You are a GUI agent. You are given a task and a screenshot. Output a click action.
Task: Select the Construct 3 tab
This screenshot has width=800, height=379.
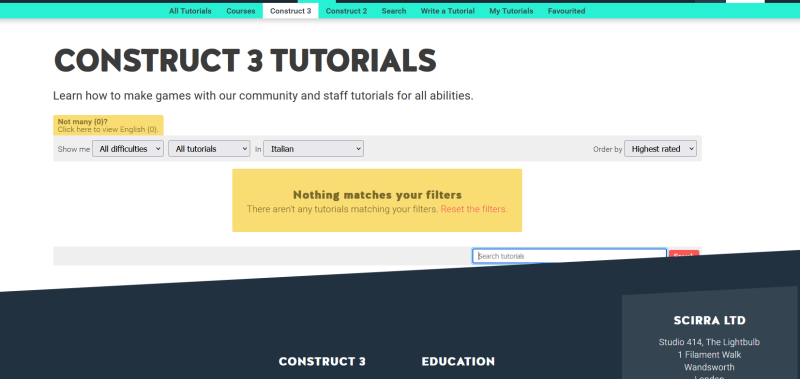click(290, 11)
